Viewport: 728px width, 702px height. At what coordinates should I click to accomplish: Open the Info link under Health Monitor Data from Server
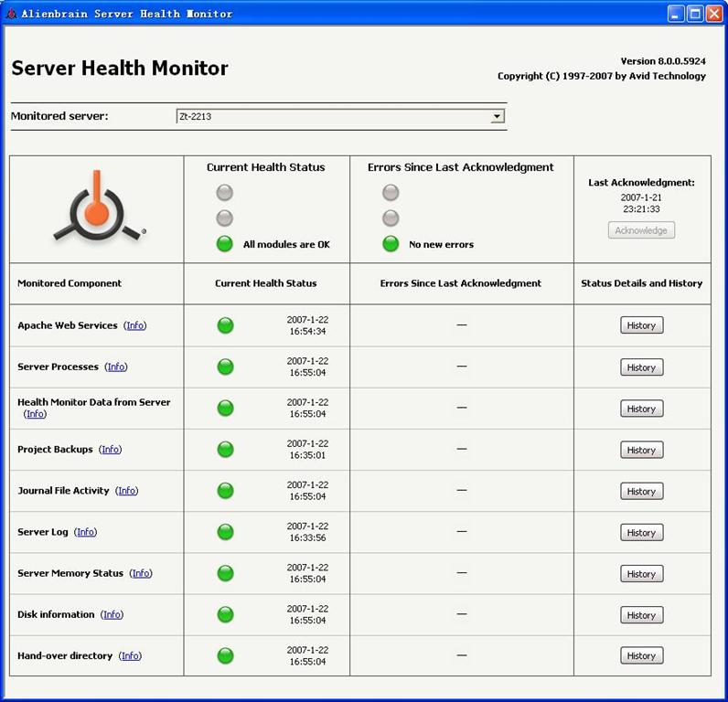pyautogui.click(x=36, y=413)
